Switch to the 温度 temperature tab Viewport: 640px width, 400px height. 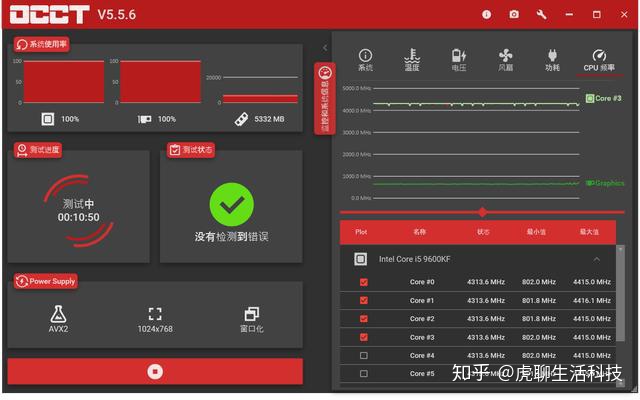point(412,60)
